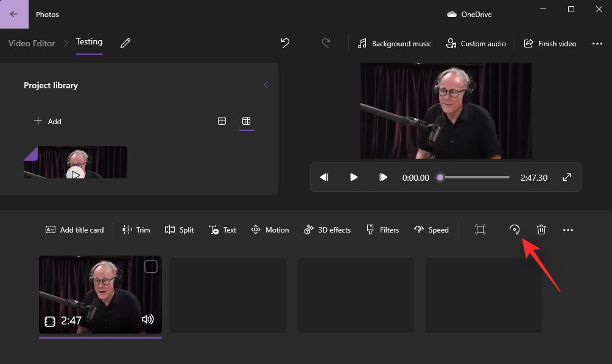The image size is (612, 364).
Task: Open the Filters panel
Action: pyautogui.click(x=382, y=230)
